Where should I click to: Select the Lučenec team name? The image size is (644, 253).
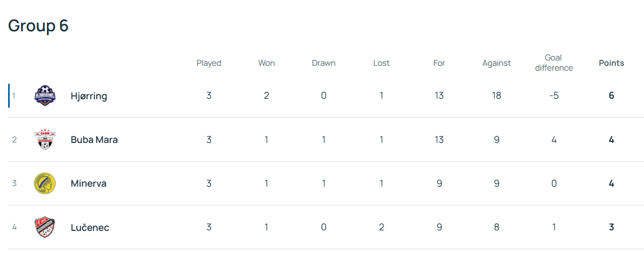tap(90, 228)
